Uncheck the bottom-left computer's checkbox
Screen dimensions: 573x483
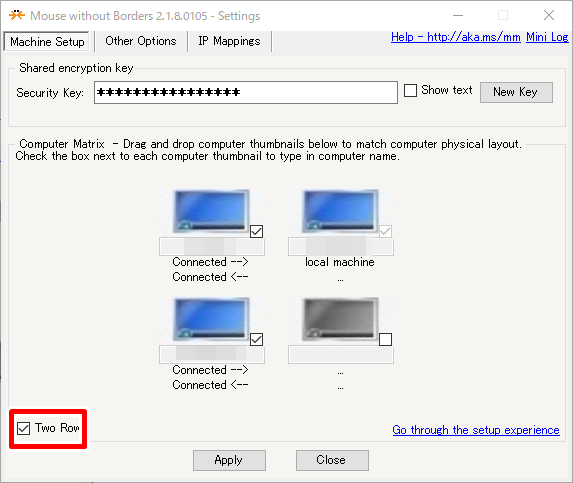click(x=257, y=339)
